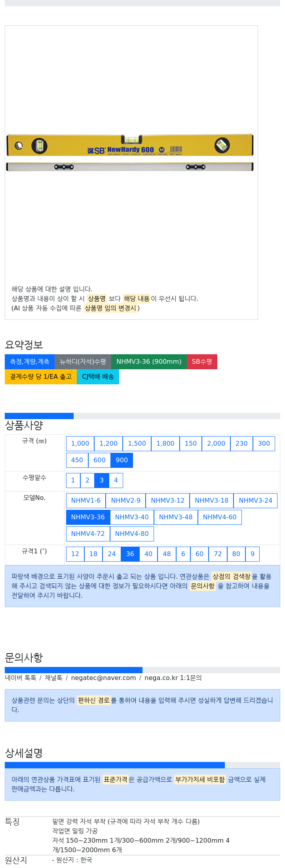
Task: Choose 12 in the 규격1 inch row
Action: (75, 554)
